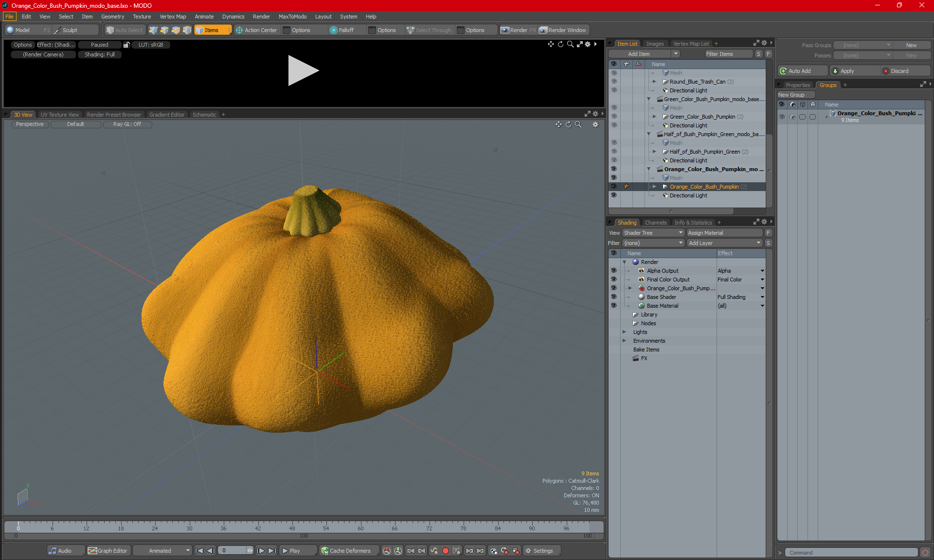Switch to UV Texture View tab
This screenshot has width=934, height=560.
[60, 115]
